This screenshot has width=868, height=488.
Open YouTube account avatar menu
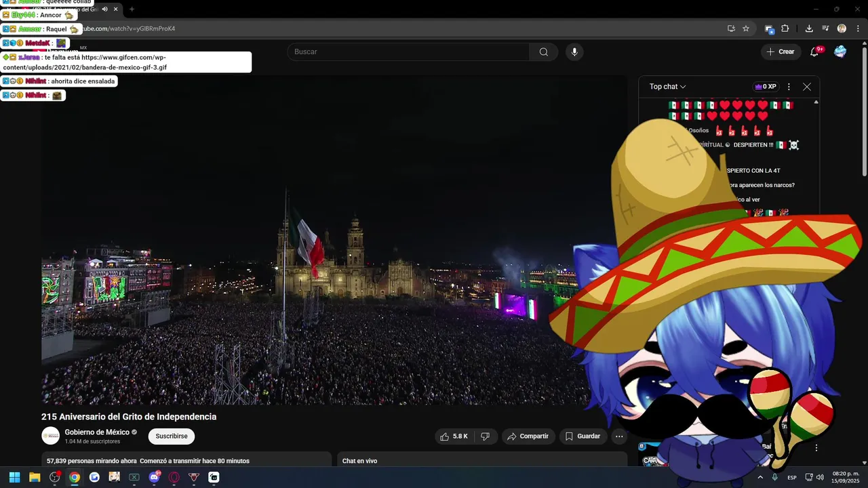point(840,52)
